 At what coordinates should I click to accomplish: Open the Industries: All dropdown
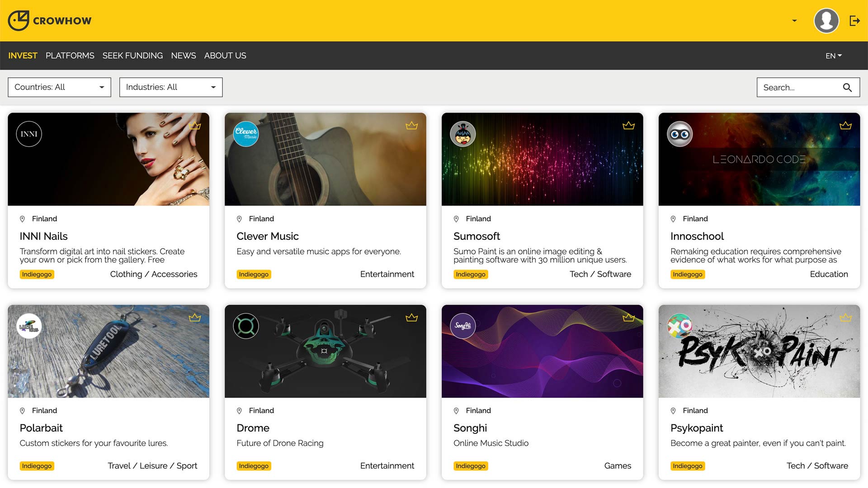(x=171, y=87)
